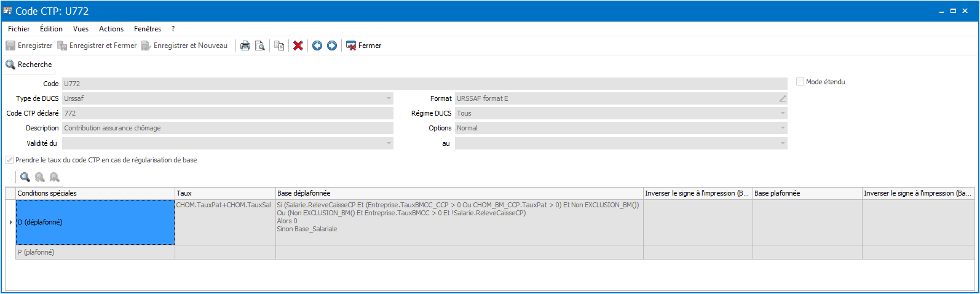
Task: Open the Validité du date dropdown
Action: coord(389,143)
